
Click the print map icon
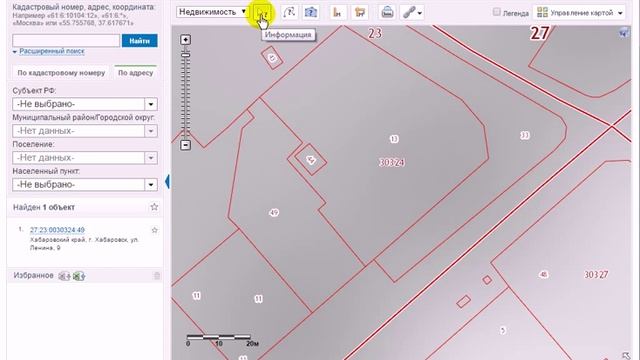pyautogui.click(x=387, y=13)
